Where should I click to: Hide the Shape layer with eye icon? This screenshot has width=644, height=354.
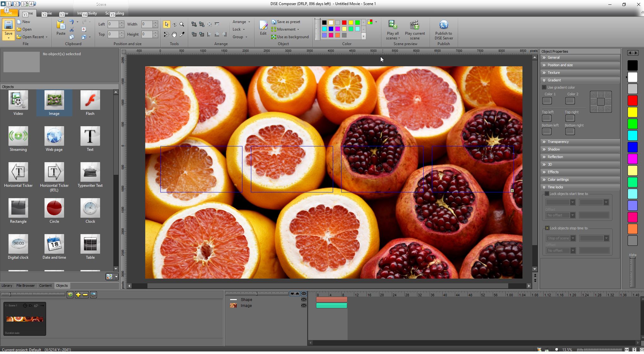pos(304,300)
